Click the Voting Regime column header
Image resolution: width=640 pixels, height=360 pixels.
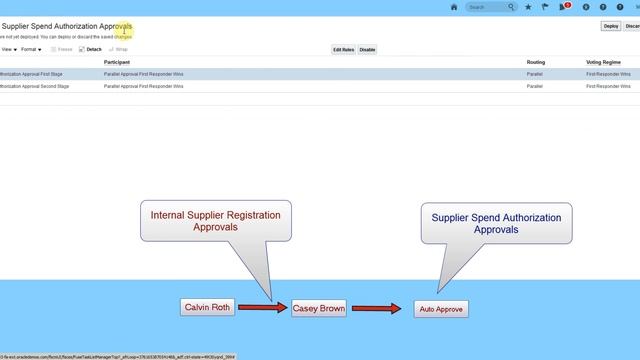point(603,62)
